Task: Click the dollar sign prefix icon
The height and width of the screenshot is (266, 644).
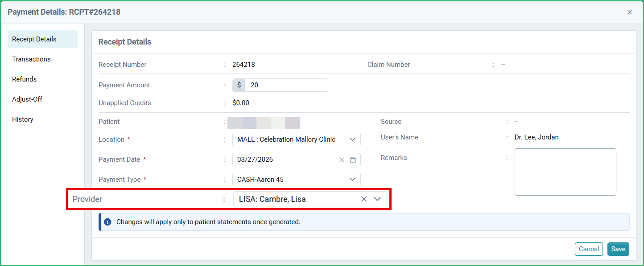Action: point(239,85)
